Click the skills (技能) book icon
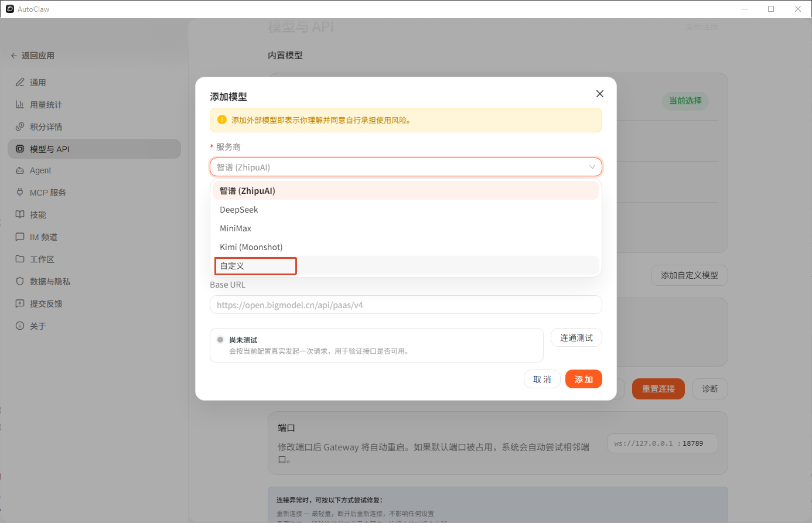 click(20, 215)
